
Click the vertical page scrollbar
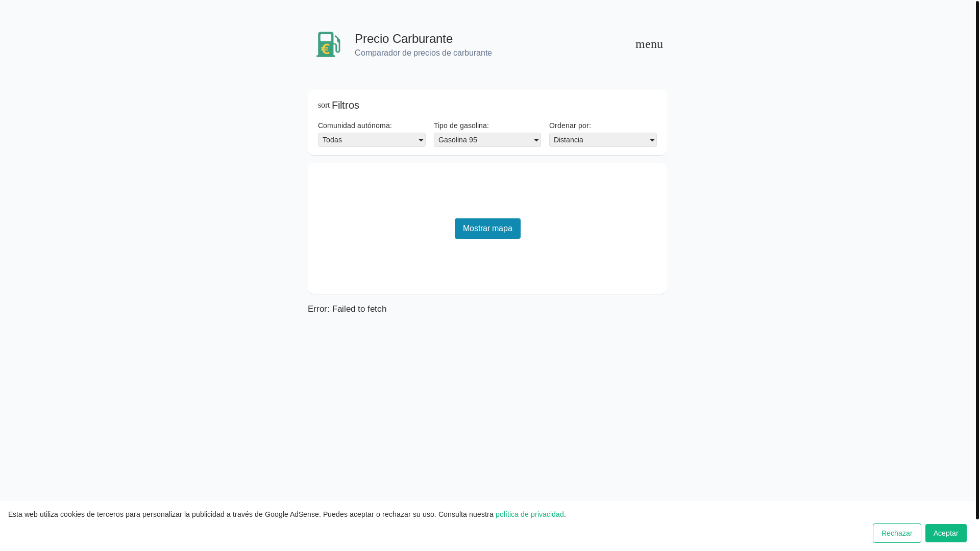(977, 260)
